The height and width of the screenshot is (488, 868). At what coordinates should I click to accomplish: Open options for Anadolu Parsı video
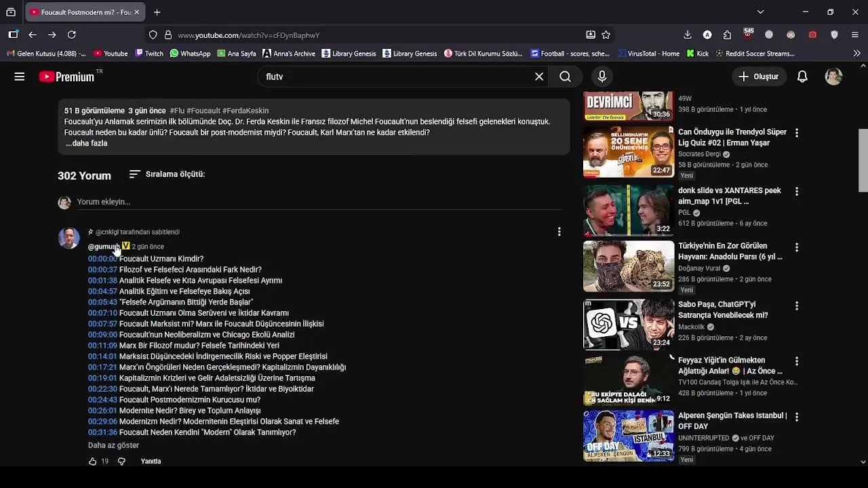click(797, 247)
